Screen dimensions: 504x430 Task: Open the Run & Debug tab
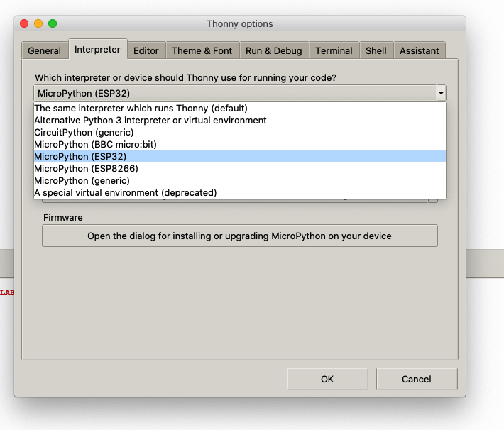274,50
